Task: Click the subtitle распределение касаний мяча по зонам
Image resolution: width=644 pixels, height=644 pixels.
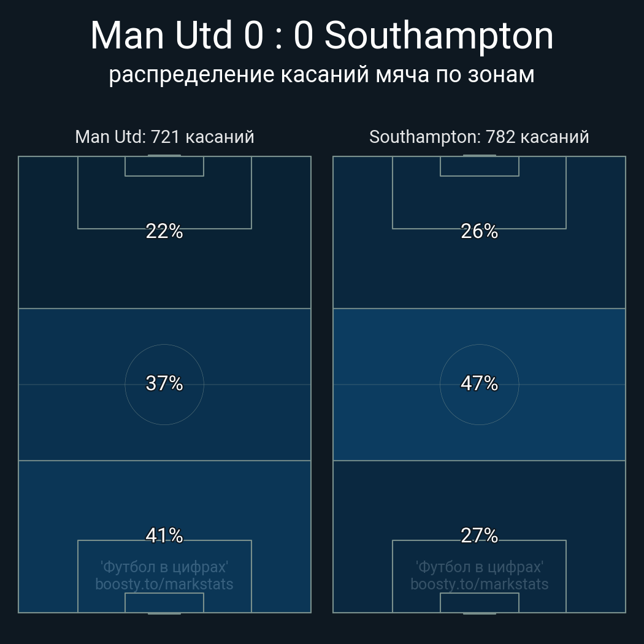Action: point(322,75)
